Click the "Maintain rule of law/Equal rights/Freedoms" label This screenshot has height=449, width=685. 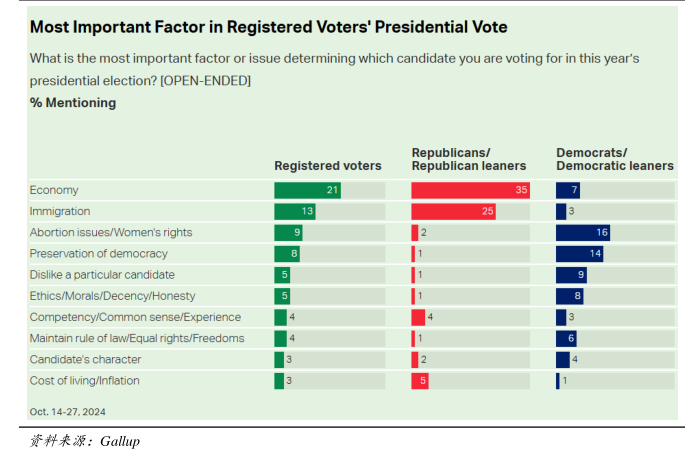(137, 338)
